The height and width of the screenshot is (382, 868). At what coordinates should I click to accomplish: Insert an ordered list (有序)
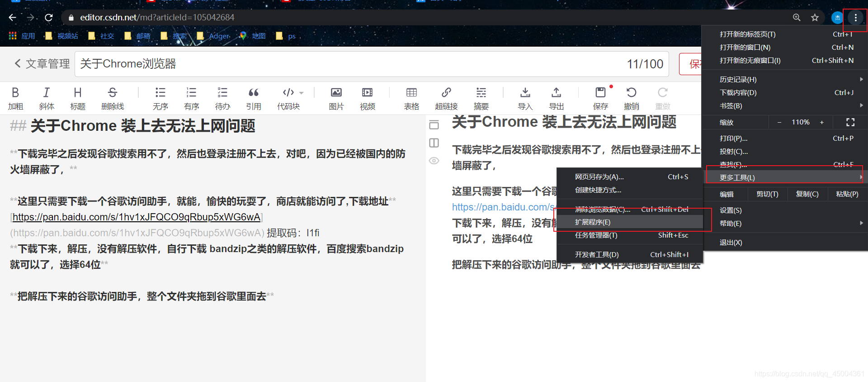pyautogui.click(x=192, y=98)
